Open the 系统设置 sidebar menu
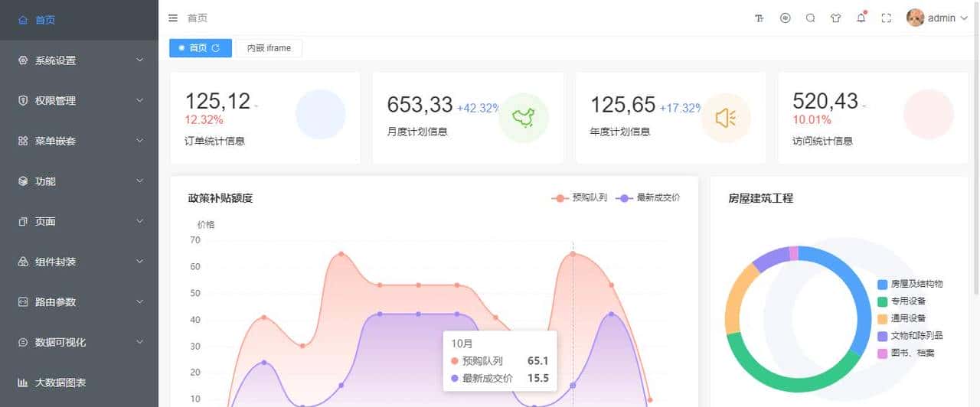980x407 pixels. [79, 60]
